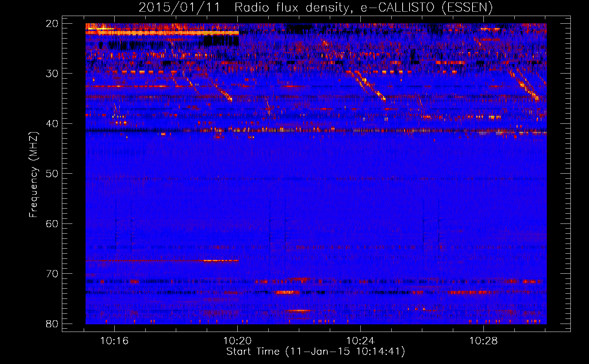Click the 40 frequency tick label
This screenshot has width=589, height=364.
tap(52, 124)
